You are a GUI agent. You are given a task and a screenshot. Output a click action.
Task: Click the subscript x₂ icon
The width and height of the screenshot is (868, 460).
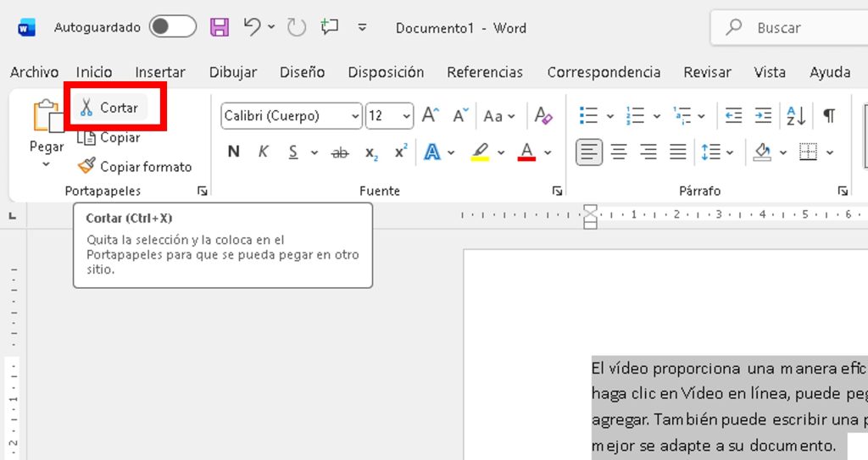[x=371, y=152]
